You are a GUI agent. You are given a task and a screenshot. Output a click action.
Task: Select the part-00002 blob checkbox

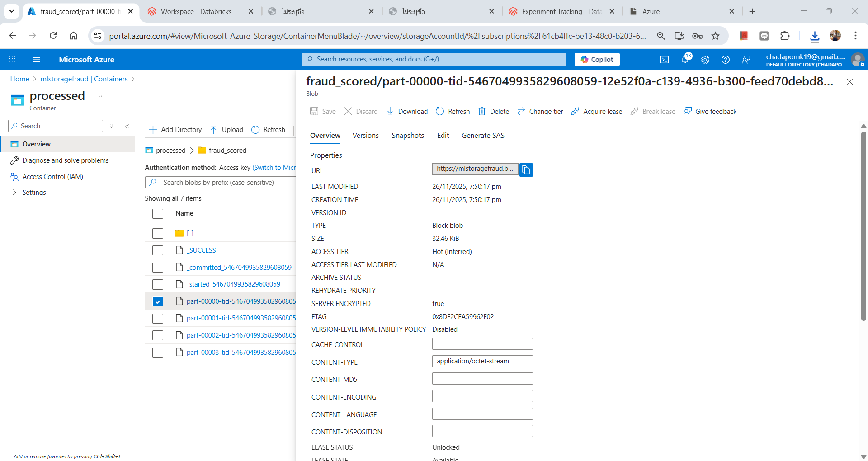[x=158, y=335]
